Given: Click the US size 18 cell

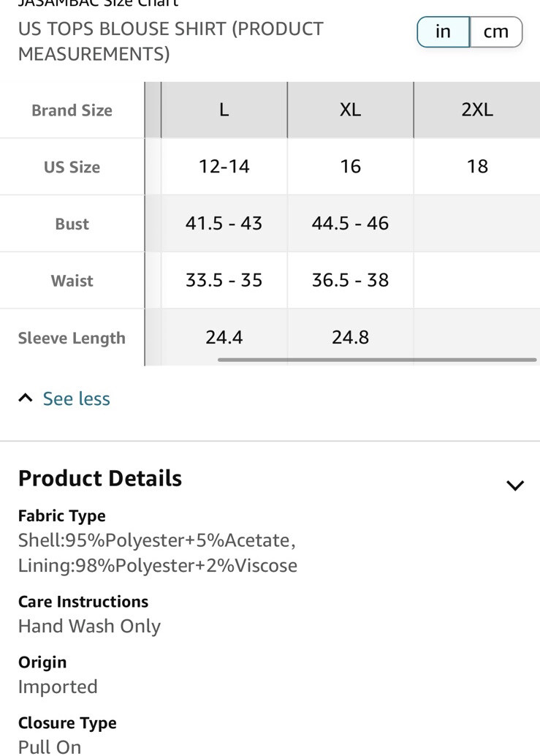Looking at the screenshot, I should [477, 167].
